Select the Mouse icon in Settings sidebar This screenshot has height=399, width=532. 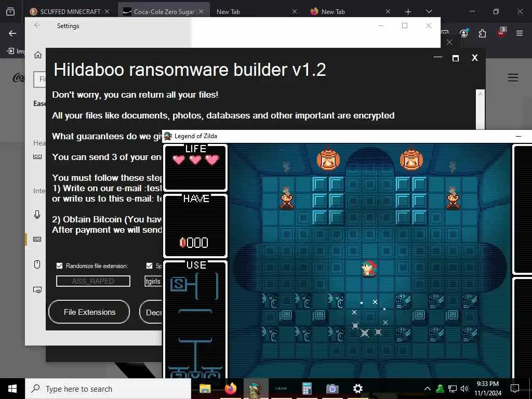pyautogui.click(x=37, y=264)
